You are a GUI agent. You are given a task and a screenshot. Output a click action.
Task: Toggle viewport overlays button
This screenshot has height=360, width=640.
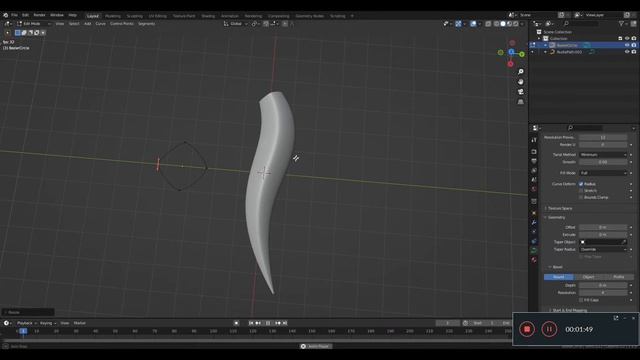click(473, 24)
